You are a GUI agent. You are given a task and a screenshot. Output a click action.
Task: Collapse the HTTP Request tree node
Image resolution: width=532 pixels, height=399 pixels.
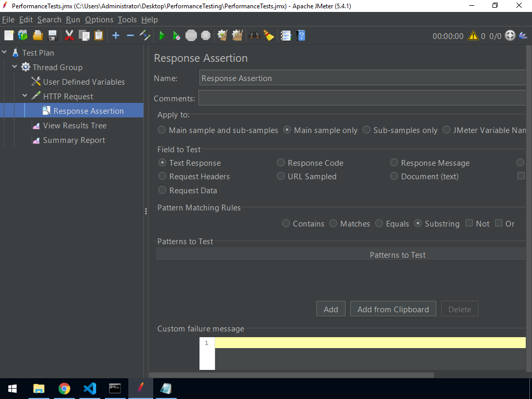[x=24, y=96]
